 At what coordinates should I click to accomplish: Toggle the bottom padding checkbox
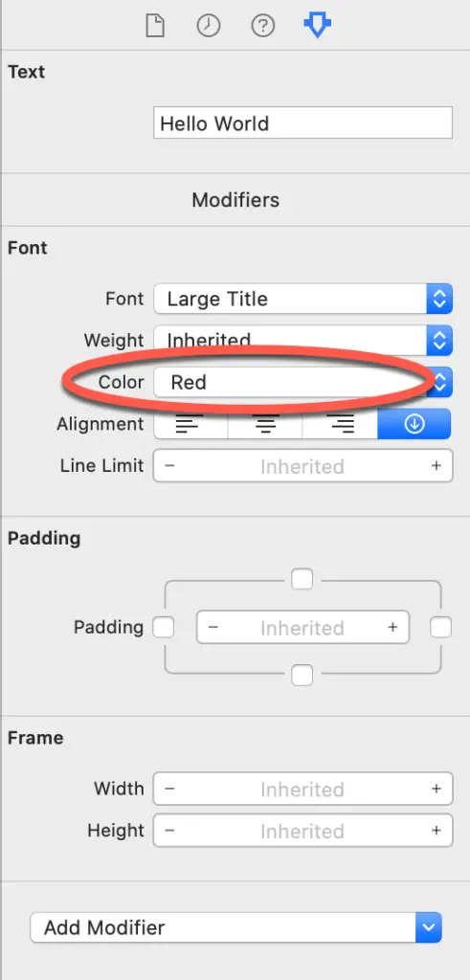tap(302, 676)
